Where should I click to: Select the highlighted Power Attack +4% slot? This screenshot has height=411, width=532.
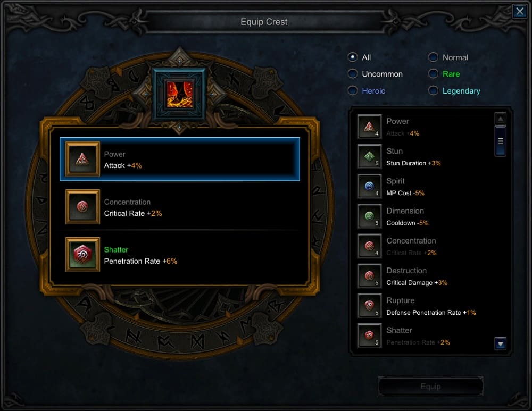point(180,159)
